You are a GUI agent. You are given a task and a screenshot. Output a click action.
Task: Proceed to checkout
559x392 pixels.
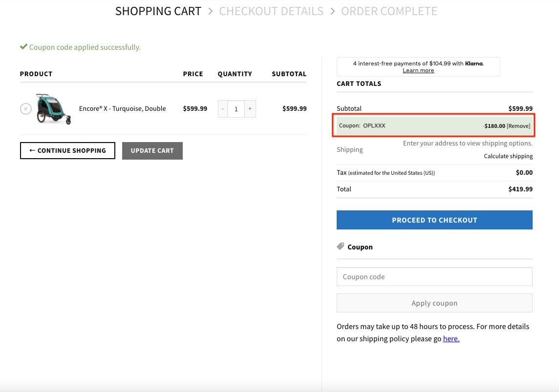434,220
